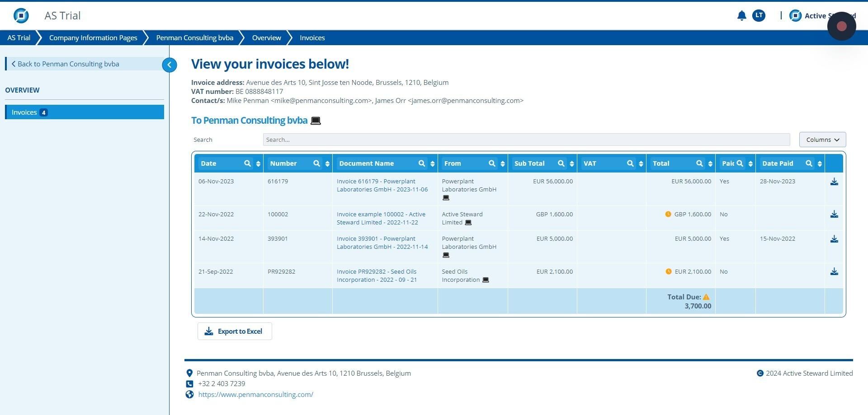Screen dimensions: 868x415
Task: Click the LT user avatar
Action: (x=759, y=16)
